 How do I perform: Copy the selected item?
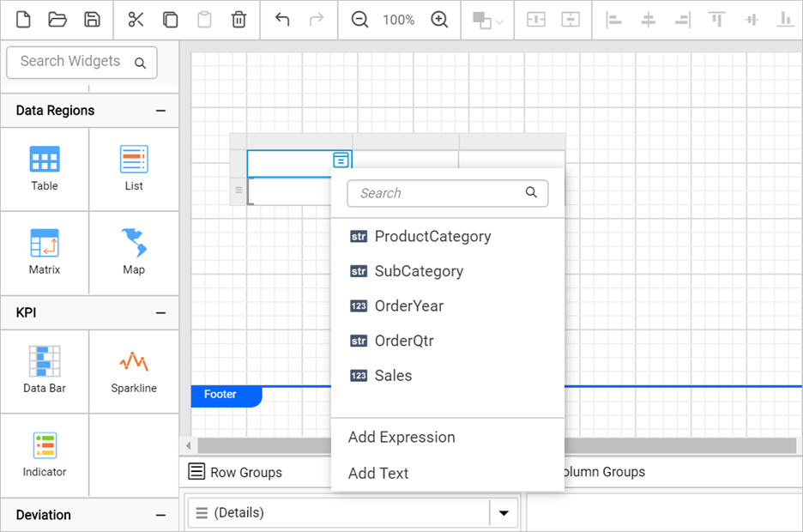170,20
